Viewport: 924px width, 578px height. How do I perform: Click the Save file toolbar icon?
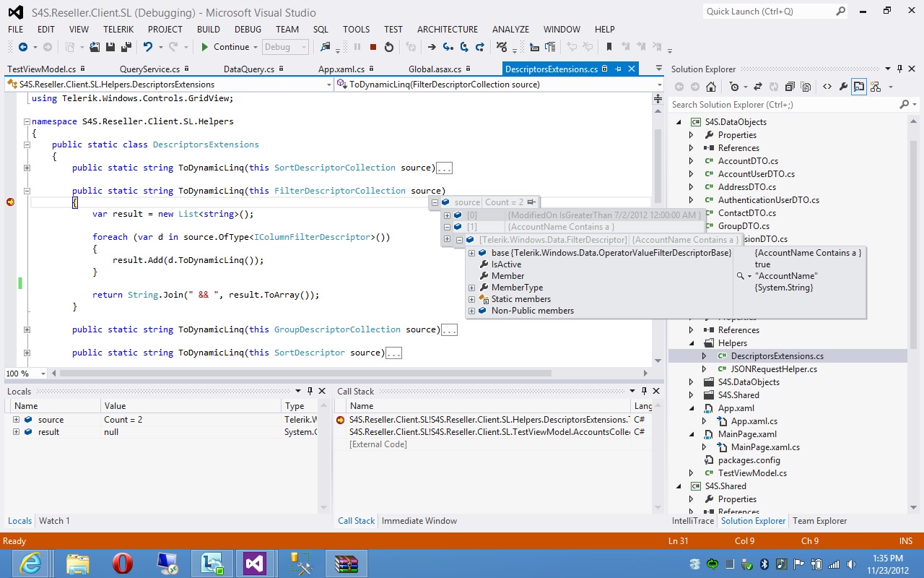[x=110, y=47]
